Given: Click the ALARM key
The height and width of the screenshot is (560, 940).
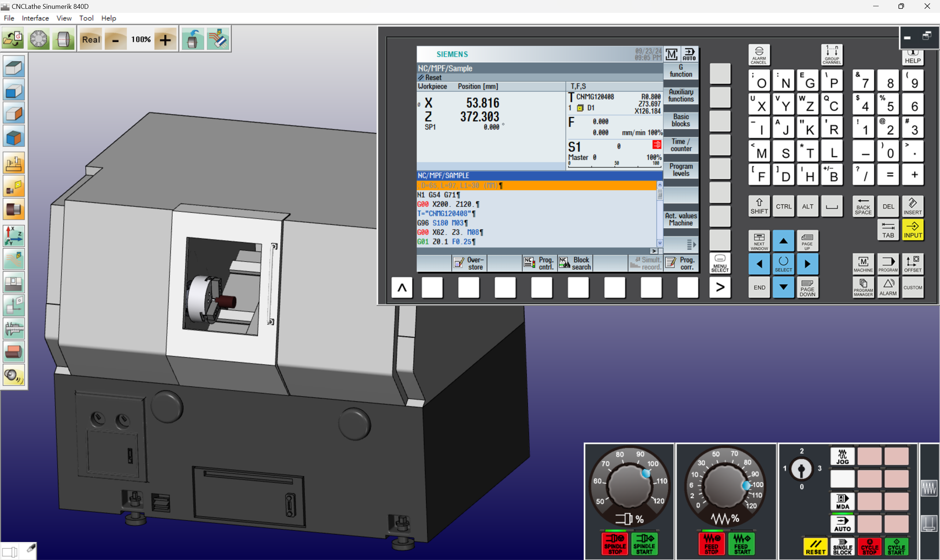Looking at the screenshot, I should click(x=888, y=288).
